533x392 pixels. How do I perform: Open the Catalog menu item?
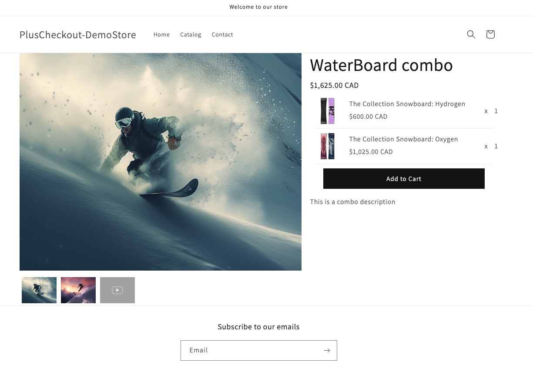[191, 34]
